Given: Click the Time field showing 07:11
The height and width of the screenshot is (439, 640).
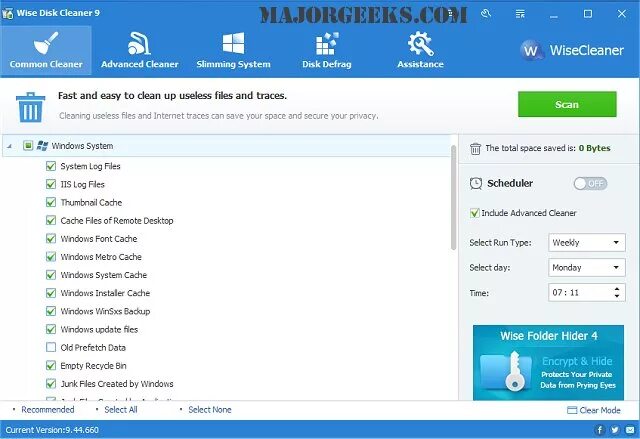Looking at the screenshot, I should point(587,293).
